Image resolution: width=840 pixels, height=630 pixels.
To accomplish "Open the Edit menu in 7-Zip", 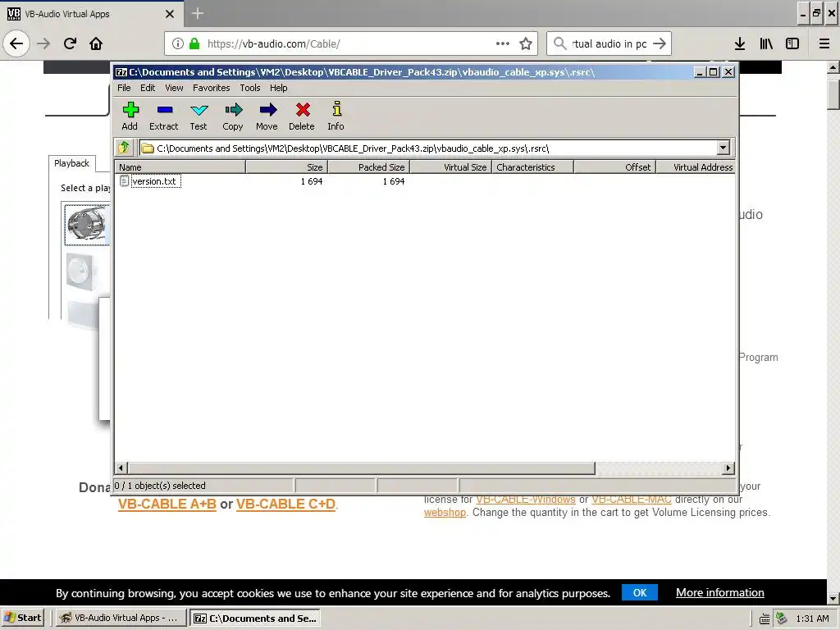I will pos(148,88).
